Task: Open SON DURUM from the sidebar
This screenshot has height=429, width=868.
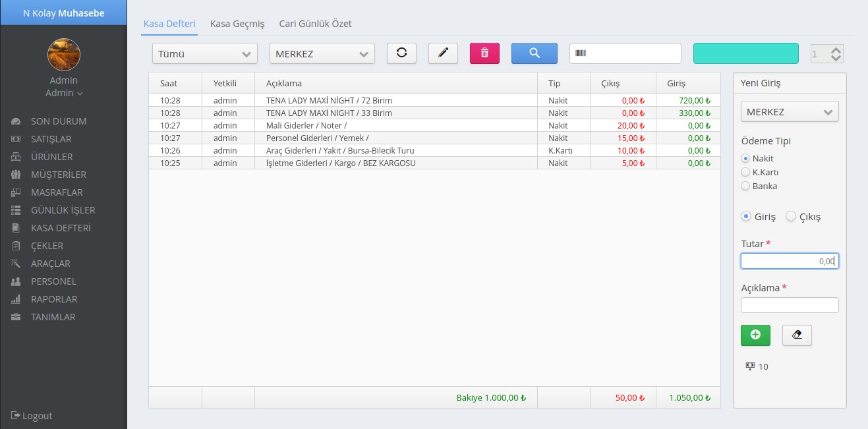Action: click(58, 121)
